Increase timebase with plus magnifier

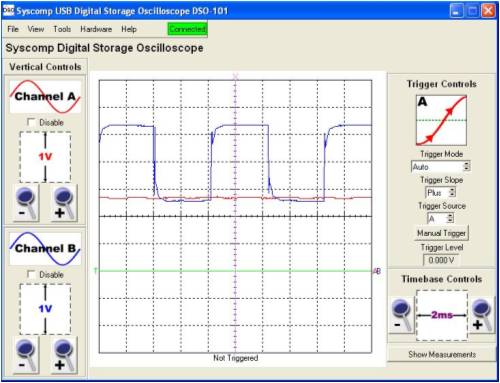[482, 315]
